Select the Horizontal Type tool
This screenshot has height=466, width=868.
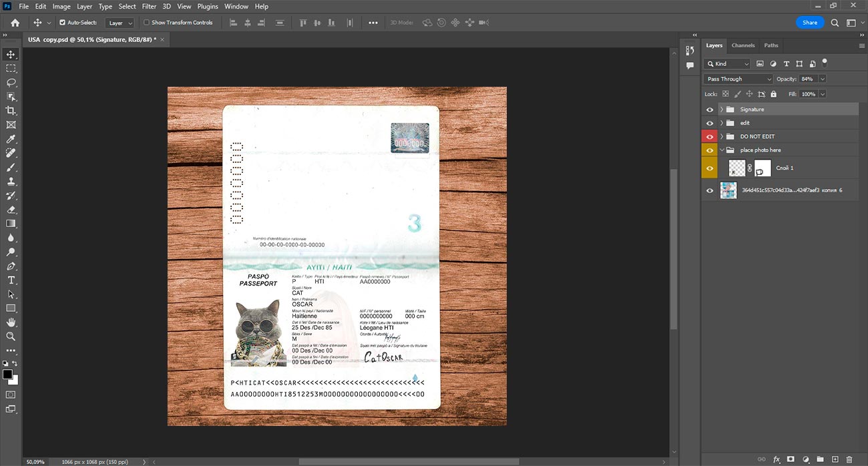coord(11,280)
